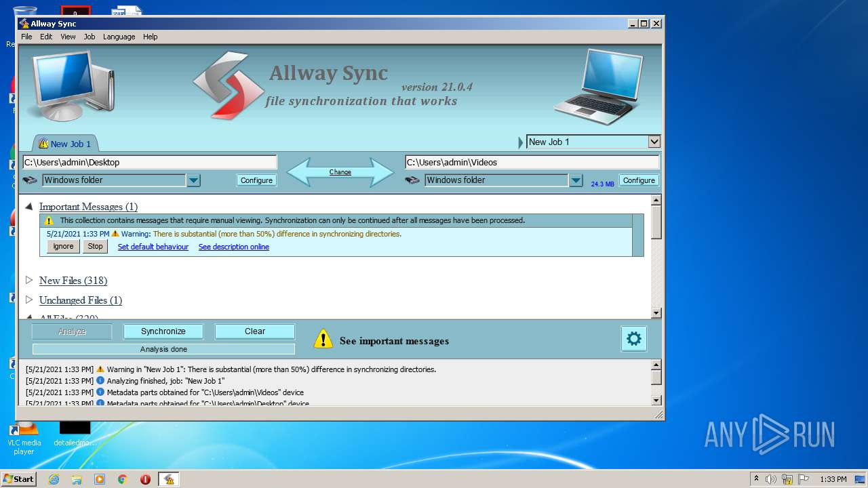Click the C:\Users\admin\Desktop path field
The height and width of the screenshot is (488, 868).
click(x=150, y=162)
